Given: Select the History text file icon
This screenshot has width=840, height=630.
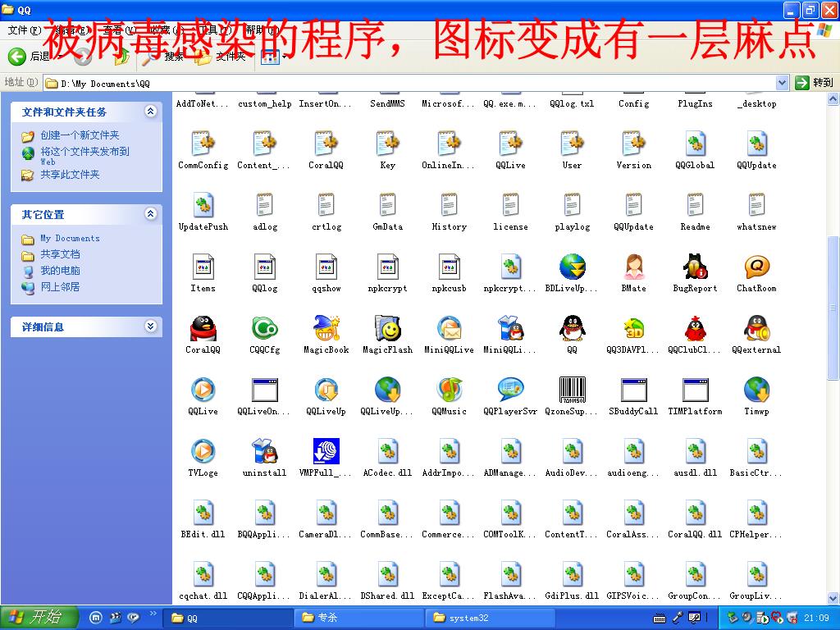Looking at the screenshot, I should tap(450, 204).
